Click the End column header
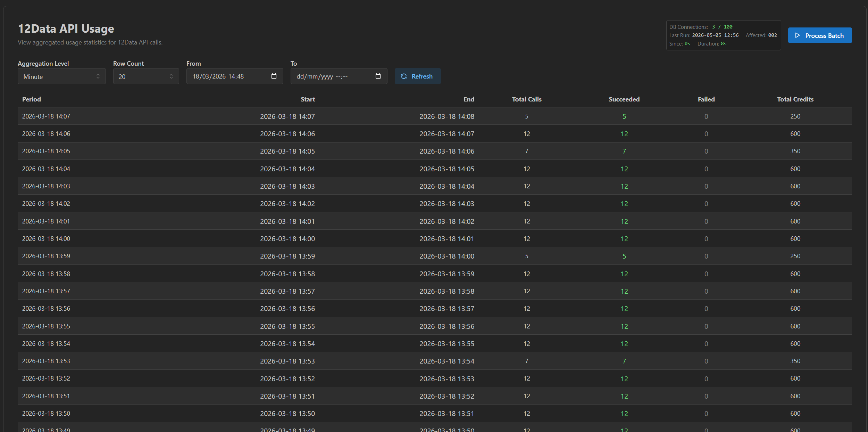Image resolution: width=868 pixels, height=432 pixels. 469,99
